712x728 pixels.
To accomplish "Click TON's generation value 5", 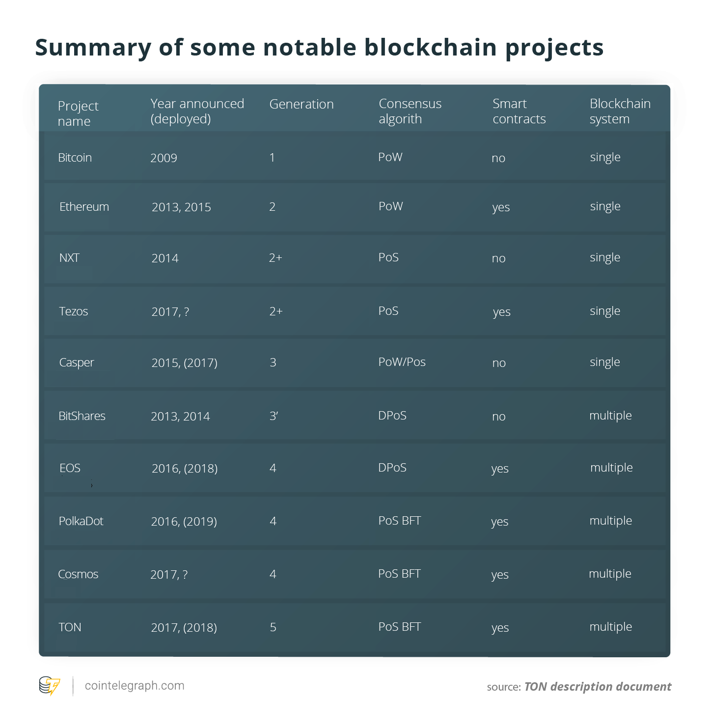I will (x=273, y=627).
